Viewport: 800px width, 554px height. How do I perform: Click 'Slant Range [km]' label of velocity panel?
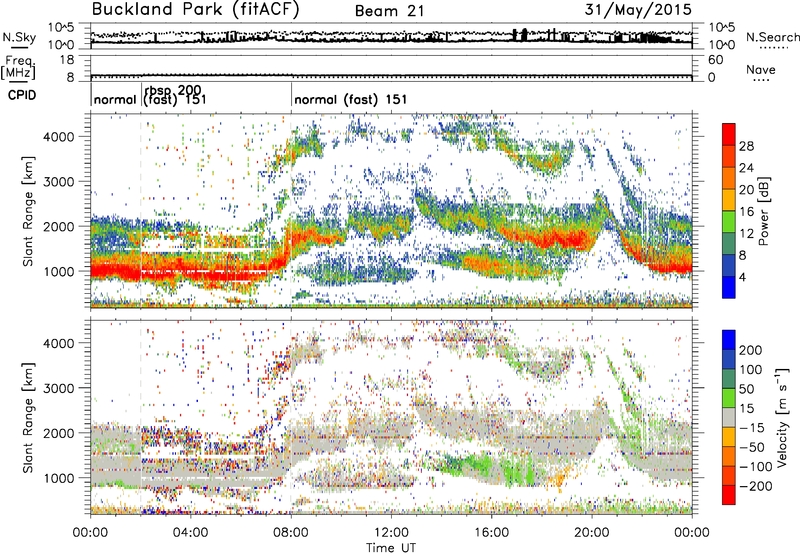(x=28, y=417)
